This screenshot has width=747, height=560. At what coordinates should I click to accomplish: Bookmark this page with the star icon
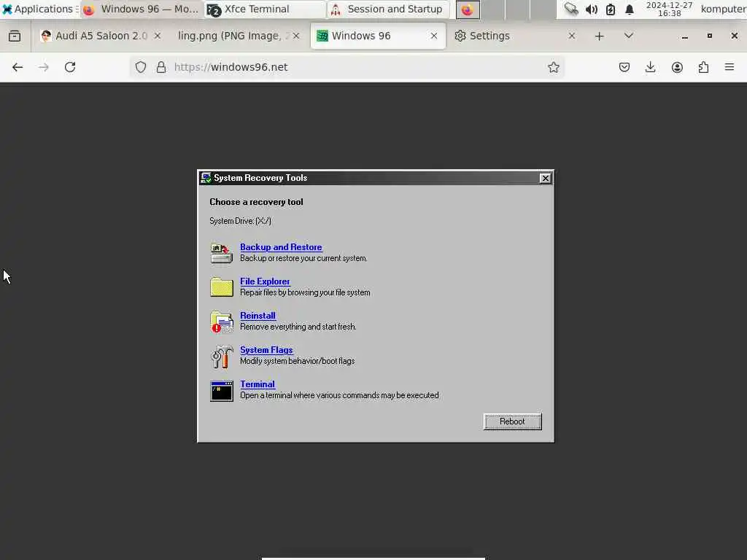click(553, 67)
